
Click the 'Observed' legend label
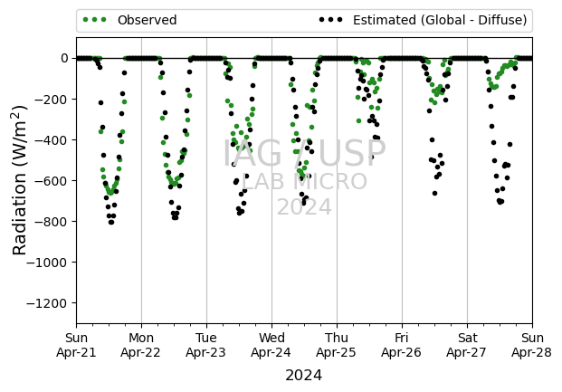coord(147,20)
